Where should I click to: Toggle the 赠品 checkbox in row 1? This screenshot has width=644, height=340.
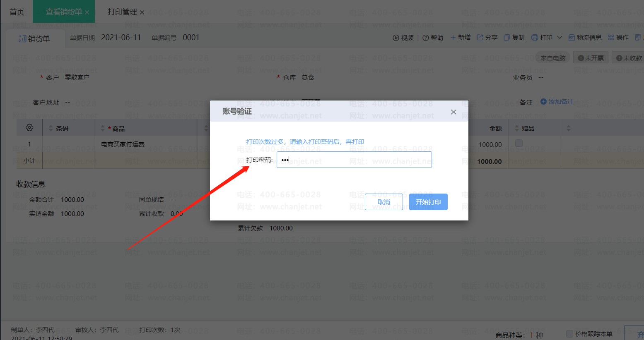click(519, 143)
